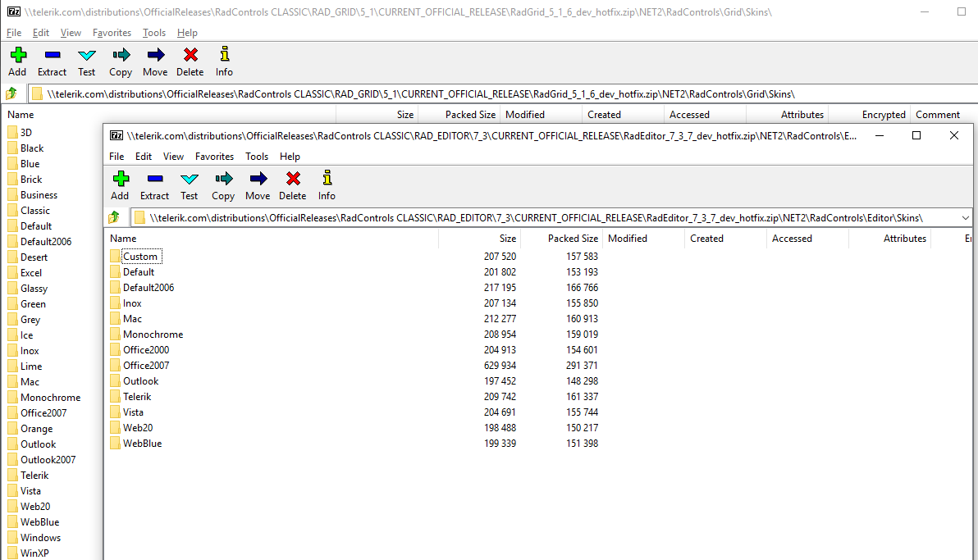
Task: Click Delete icon in front RadEditor window
Action: click(x=293, y=179)
